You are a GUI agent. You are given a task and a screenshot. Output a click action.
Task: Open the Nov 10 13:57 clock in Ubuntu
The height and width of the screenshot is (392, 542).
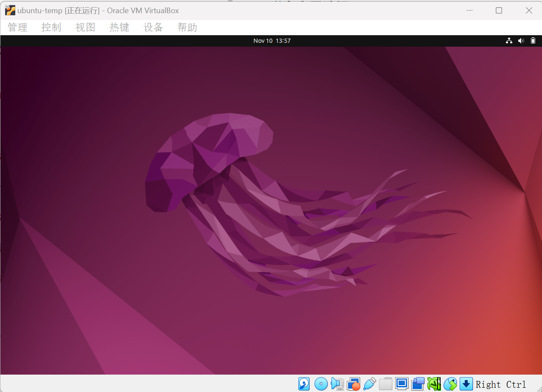[x=272, y=41]
